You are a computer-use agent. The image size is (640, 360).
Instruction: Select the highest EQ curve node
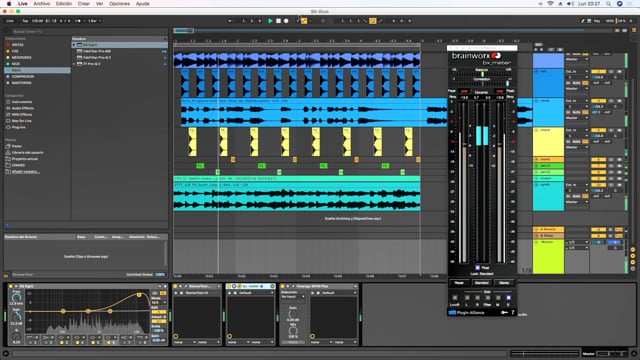click(x=139, y=295)
